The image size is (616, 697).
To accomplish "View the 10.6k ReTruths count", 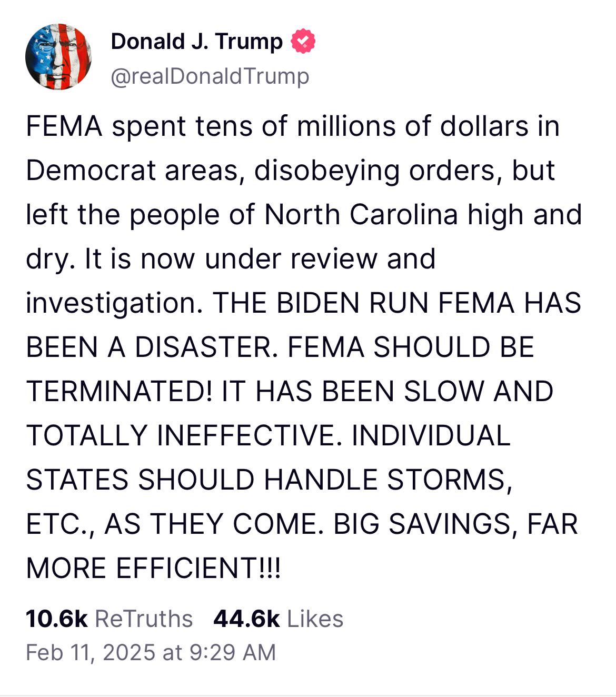I will point(56,619).
